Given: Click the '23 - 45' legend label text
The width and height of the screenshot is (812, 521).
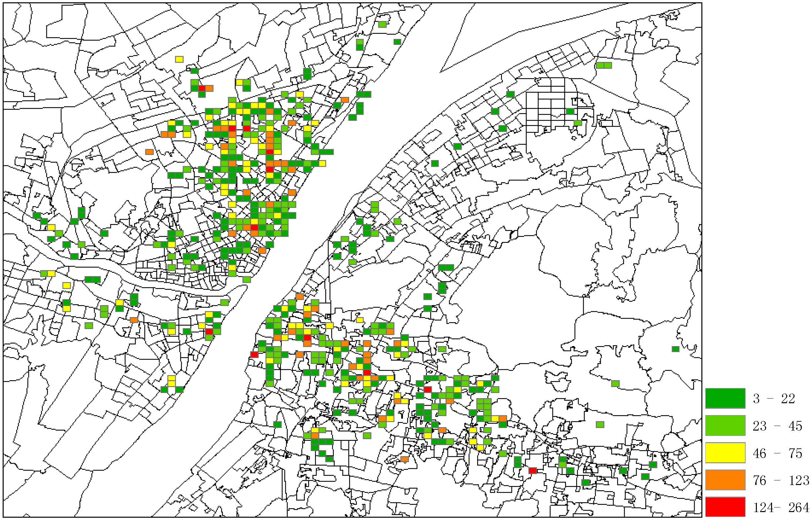Looking at the screenshot, I should (777, 426).
